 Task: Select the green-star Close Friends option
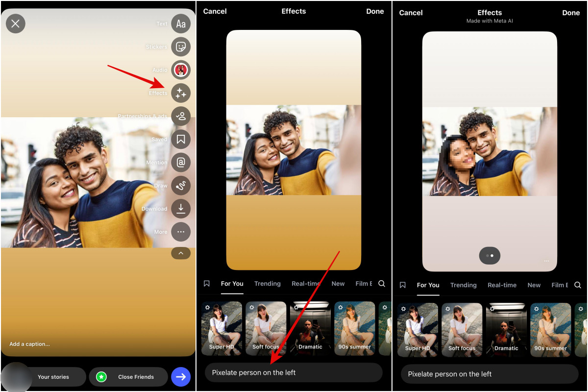(x=128, y=377)
